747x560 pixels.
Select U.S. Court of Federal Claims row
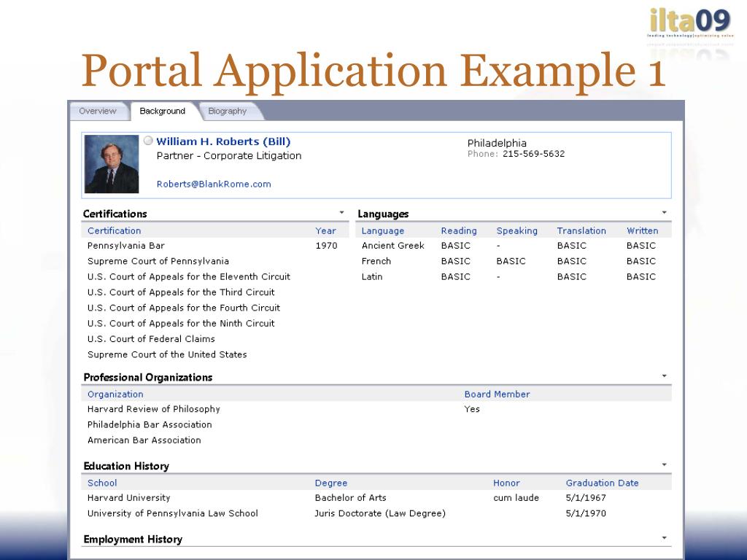(215, 339)
